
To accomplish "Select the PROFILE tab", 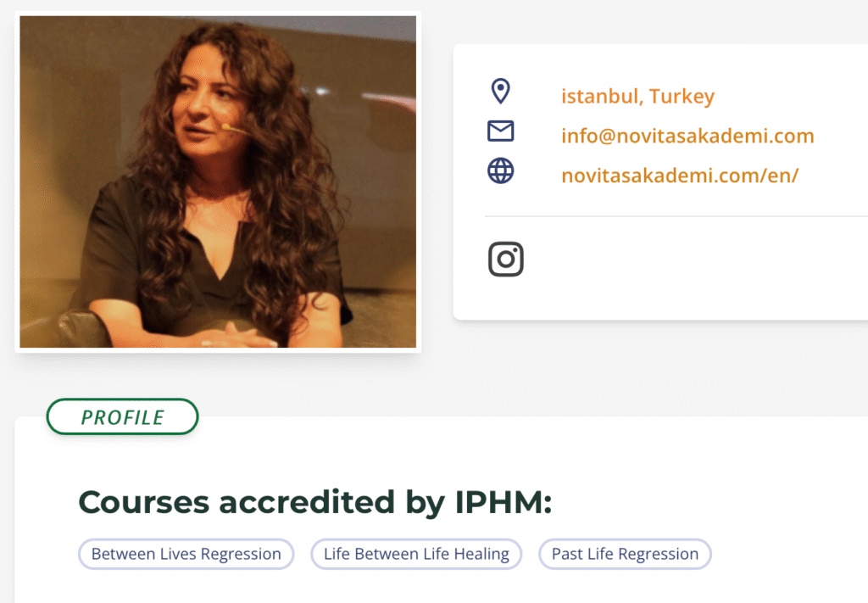I will click(122, 416).
